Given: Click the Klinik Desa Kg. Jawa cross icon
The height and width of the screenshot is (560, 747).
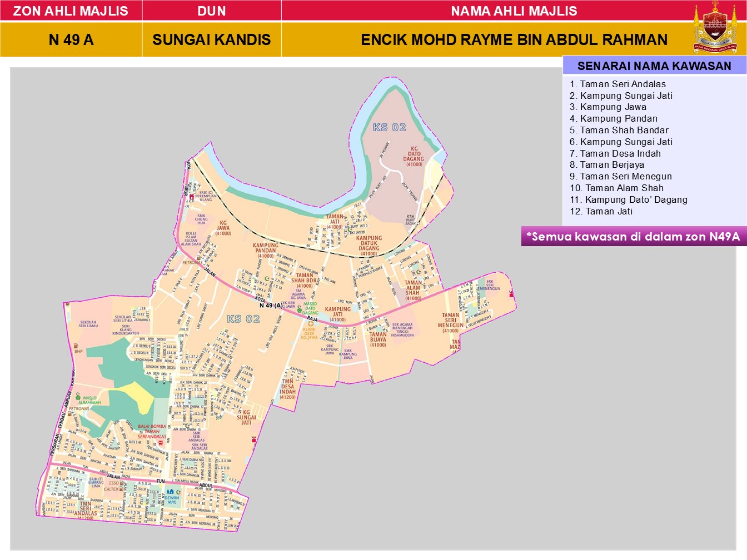Looking at the screenshot, I should pyautogui.click(x=311, y=323).
